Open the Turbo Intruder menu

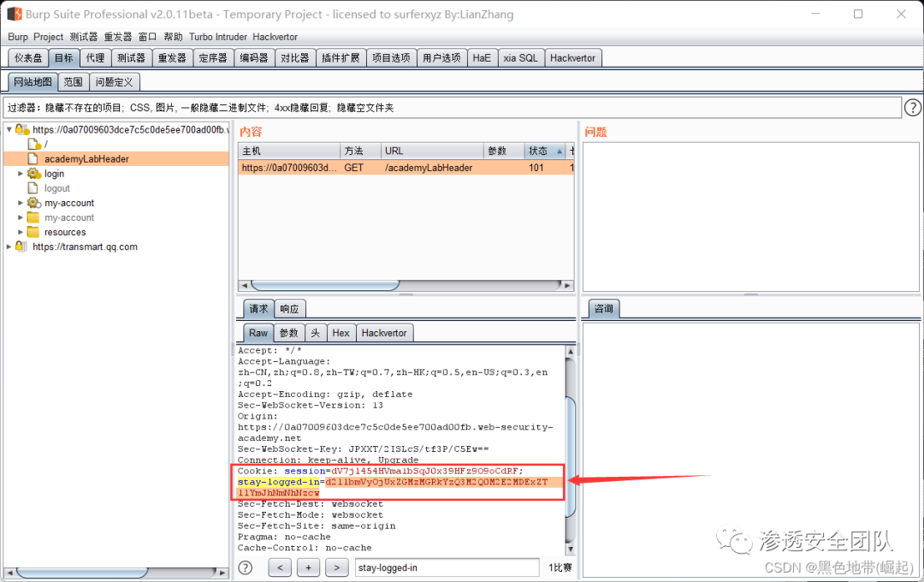(218, 37)
